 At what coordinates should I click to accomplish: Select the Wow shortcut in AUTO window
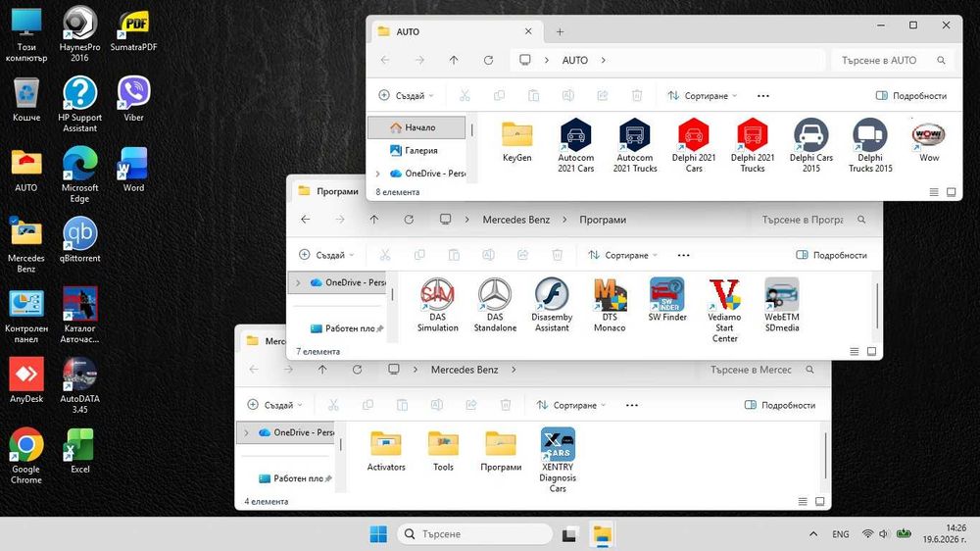pyautogui.click(x=928, y=140)
